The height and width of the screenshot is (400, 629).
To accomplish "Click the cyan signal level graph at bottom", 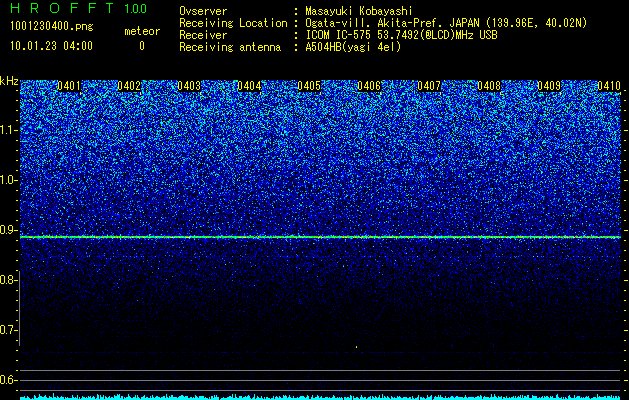I will 320,397.
